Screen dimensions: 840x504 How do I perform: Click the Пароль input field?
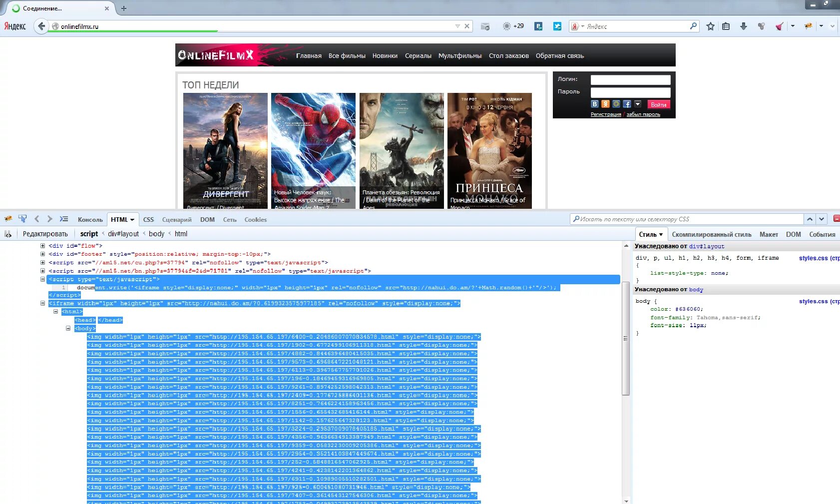631,92
